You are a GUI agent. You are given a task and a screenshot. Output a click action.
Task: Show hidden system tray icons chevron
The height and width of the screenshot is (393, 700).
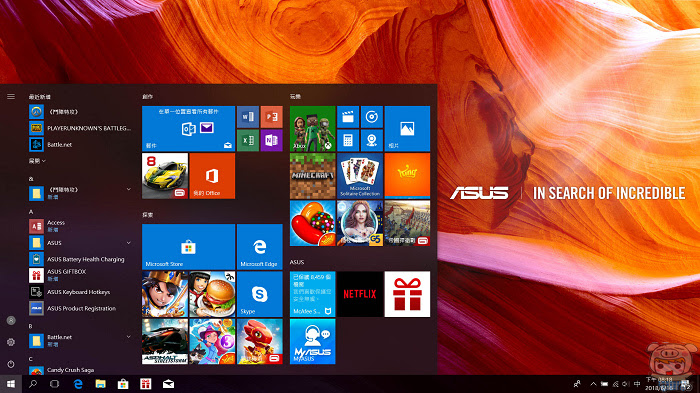tap(593, 384)
